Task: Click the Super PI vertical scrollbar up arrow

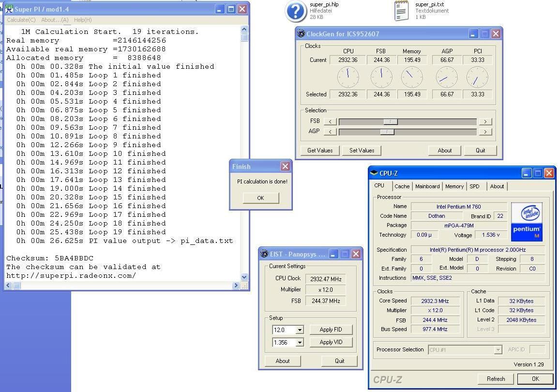Action: click(x=244, y=29)
